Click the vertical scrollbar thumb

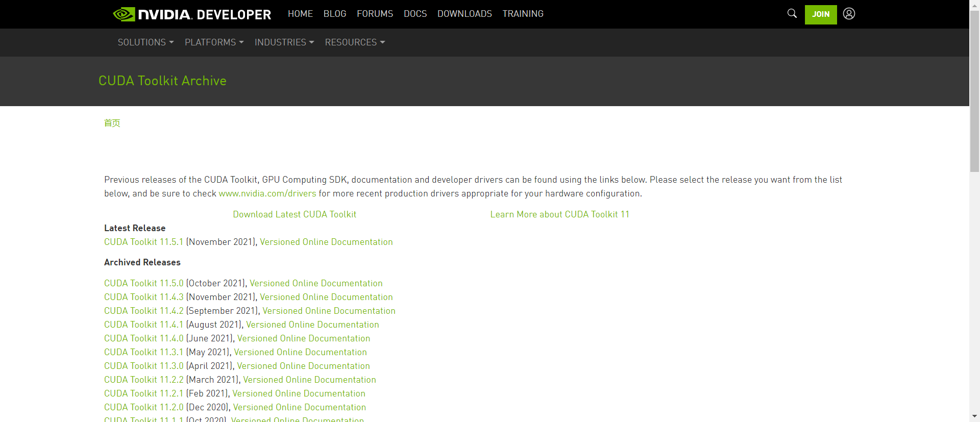[x=974, y=91]
